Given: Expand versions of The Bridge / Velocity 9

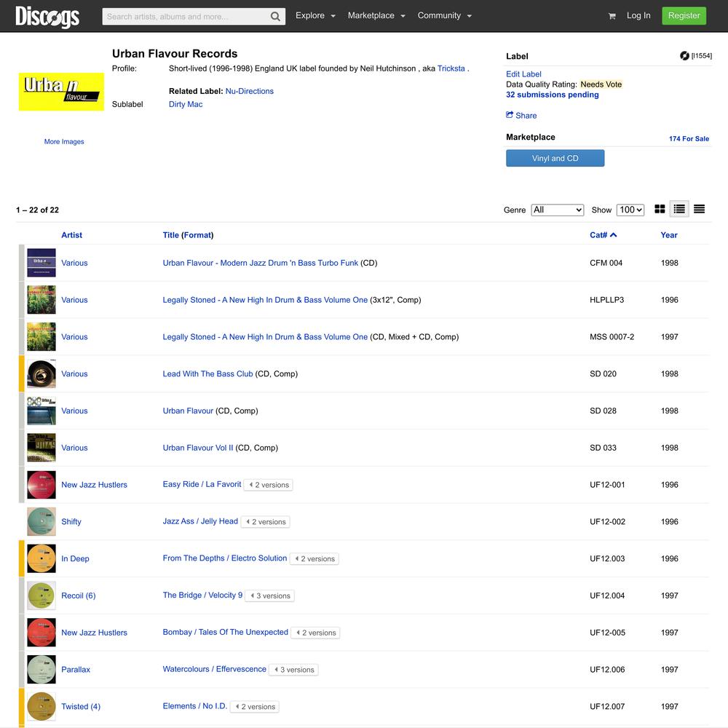Looking at the screenshot, I should pos(270,596).
